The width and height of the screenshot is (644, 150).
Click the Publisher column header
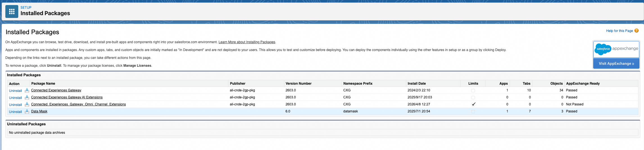pyautogui.click(x=238, y=84)
